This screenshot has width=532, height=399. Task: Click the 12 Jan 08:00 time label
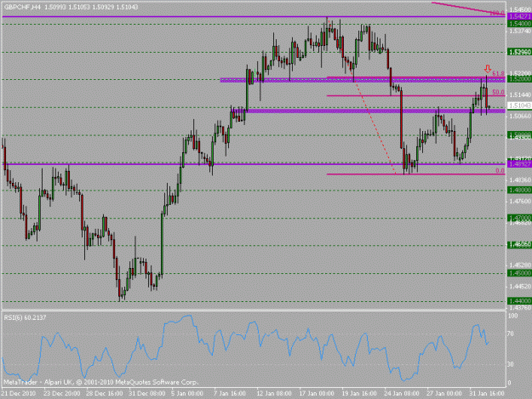pyautogui.click(x=274, y=394)
